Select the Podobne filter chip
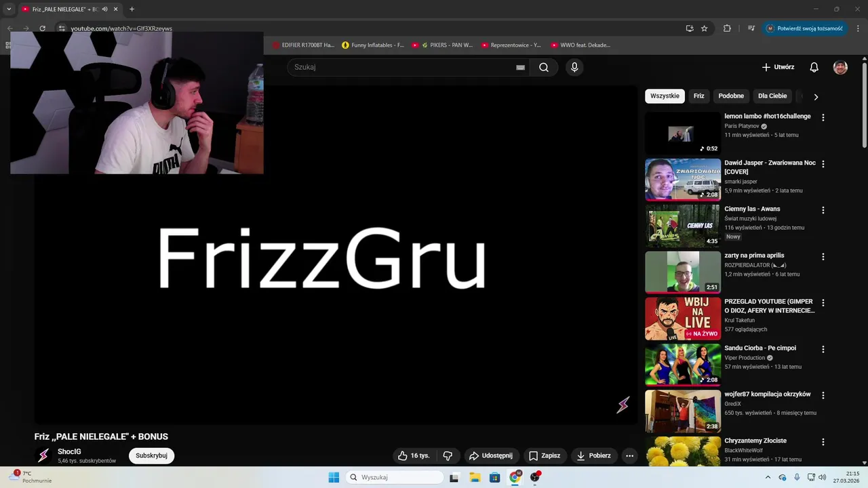 [x=731, y=96]
